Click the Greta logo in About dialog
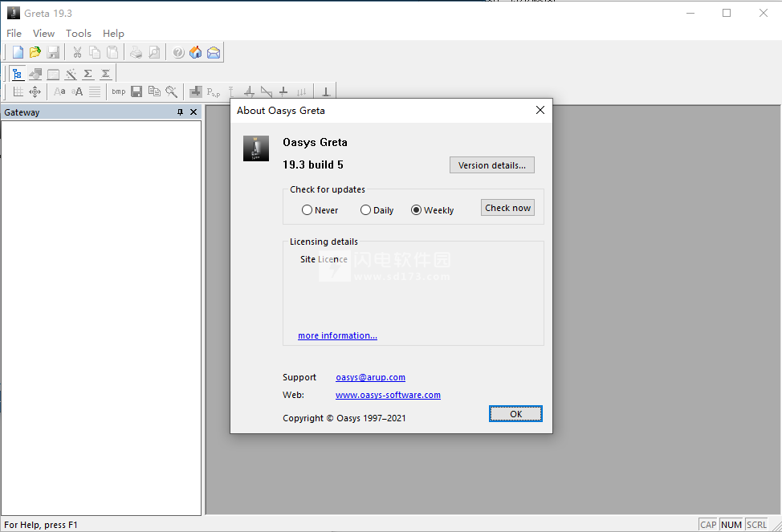The width and height of the screenshot is (782, 532). [x=256, y=148]
